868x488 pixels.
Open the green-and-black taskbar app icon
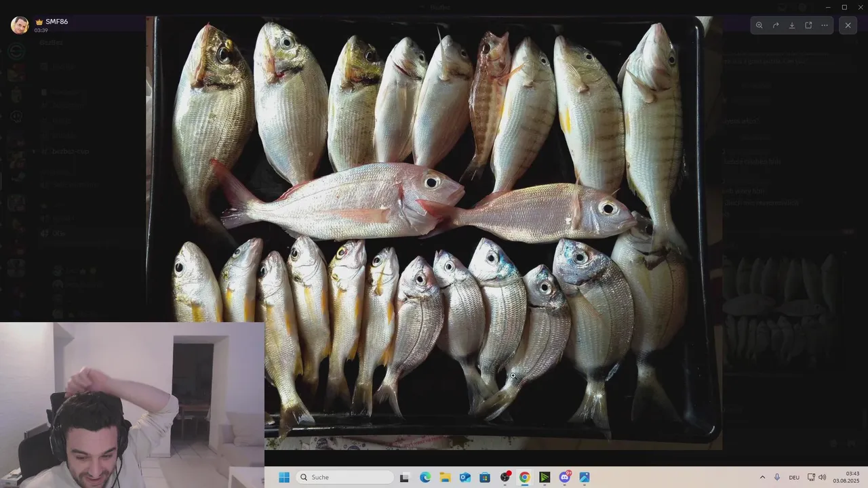coord(545,477)
